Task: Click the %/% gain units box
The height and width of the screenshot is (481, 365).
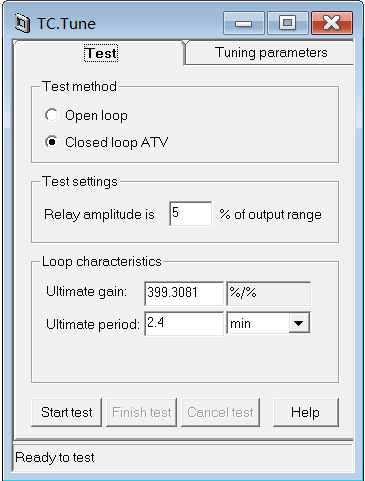Action: (x=269, y=293)
